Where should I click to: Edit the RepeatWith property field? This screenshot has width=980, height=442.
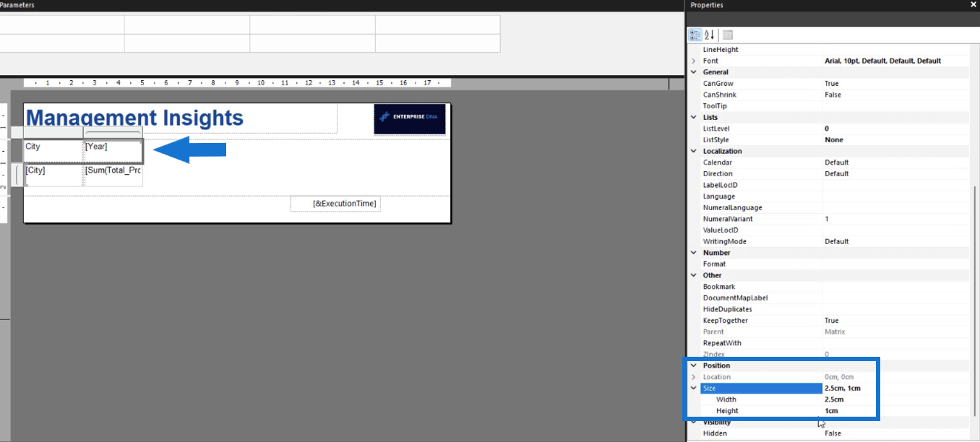click(x=896, y=343)
